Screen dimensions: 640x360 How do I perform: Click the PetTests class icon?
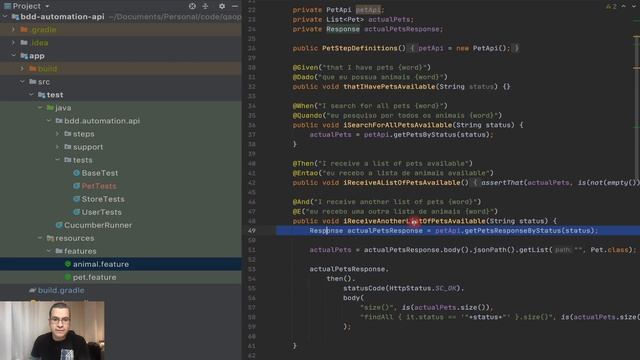click(76, 186)
